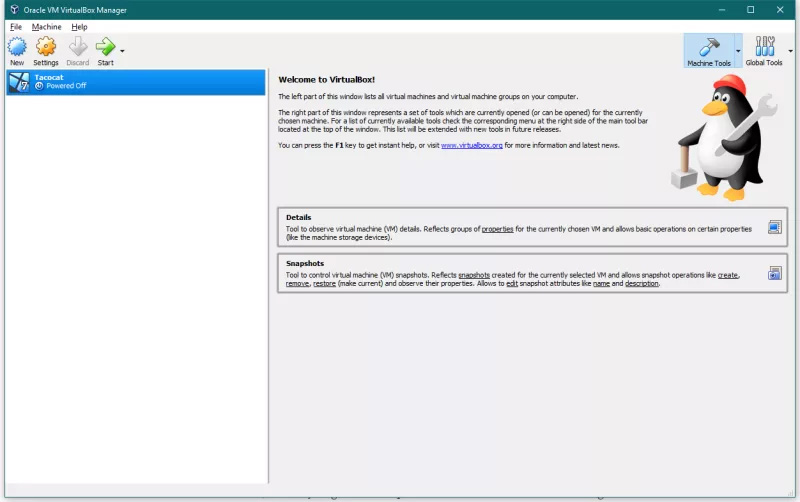Screen dimensions: 800x502
Task: Click the Welcome to VirtualBox! heading
Action: [327, 80]
